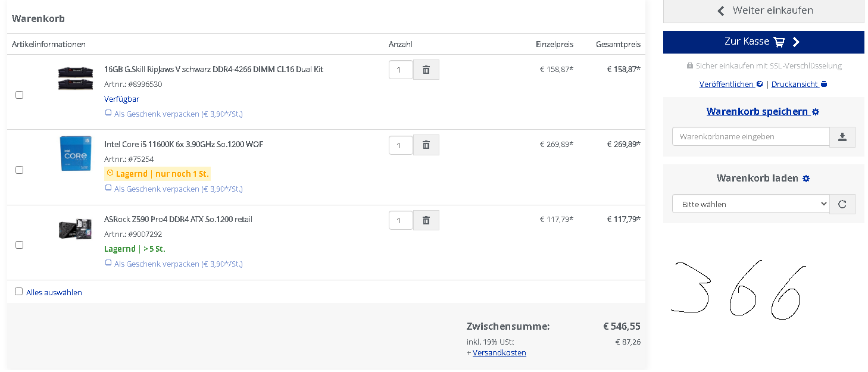This screenshot has height=372, width=868.
Task: Check the Alles auswählen checkbox
Action: 18,292
